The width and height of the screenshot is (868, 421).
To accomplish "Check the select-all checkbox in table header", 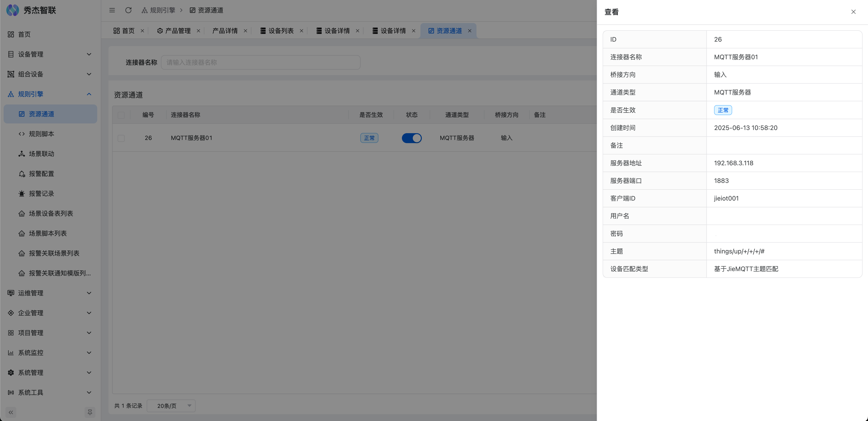I will (121, 115).
